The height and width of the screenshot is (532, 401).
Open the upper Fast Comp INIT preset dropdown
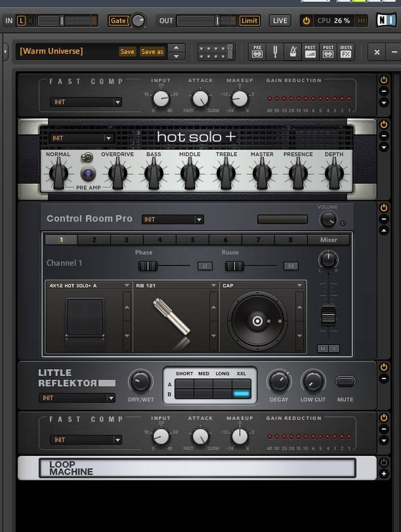coord(86,102)
